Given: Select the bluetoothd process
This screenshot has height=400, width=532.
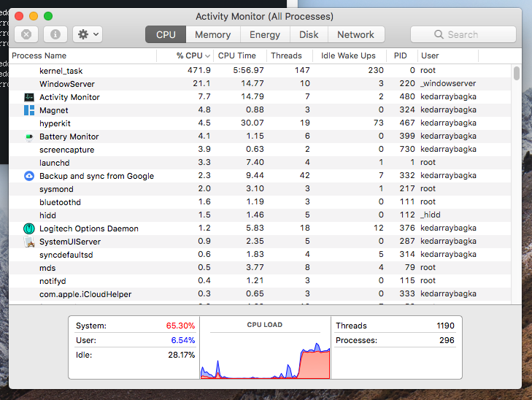Looking at the screenshot, I should [x=260, y=202].
